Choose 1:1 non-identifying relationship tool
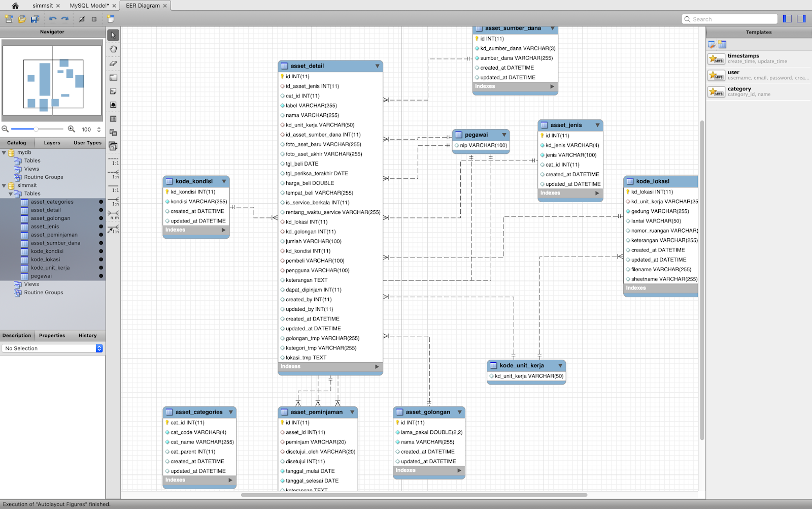This screenshot has width=812, height=509. point(114,161)
